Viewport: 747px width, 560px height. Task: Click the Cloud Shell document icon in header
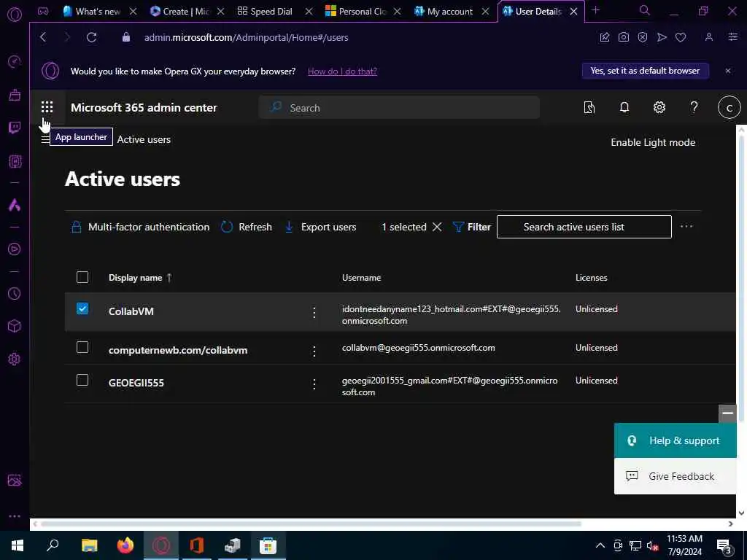(589, 108)
